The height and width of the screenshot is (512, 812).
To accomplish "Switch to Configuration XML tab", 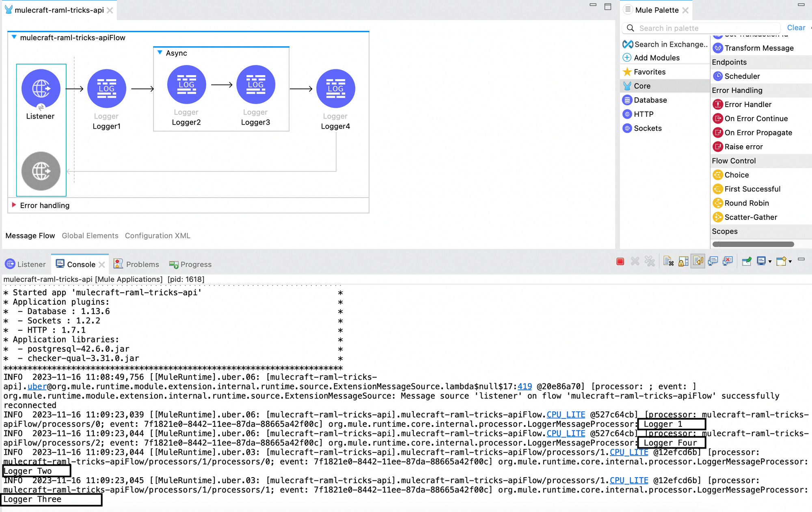I will pyautogui.click(x=158, y=236).
